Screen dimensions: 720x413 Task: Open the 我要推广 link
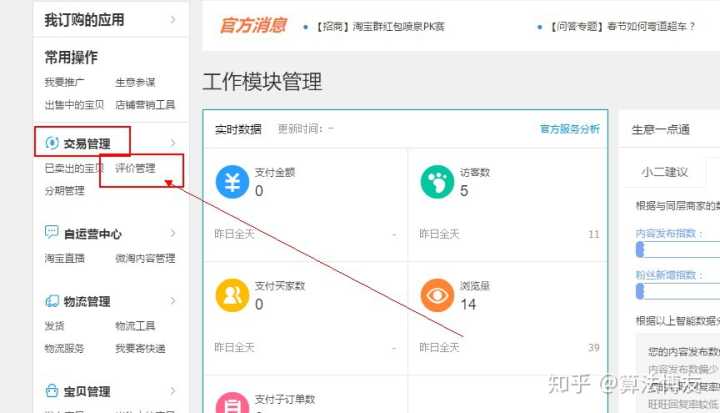[64, 82]
